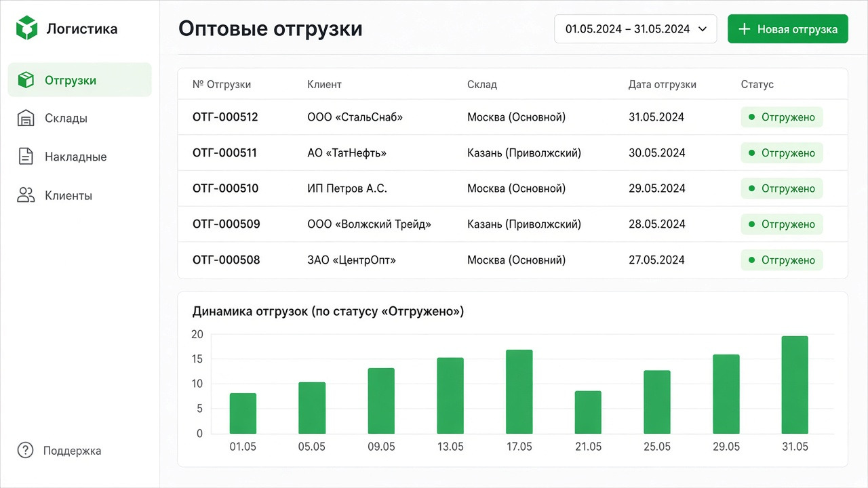
Task: Click the chart title Динамика отгрузок
Action: [x=328, y=312]
